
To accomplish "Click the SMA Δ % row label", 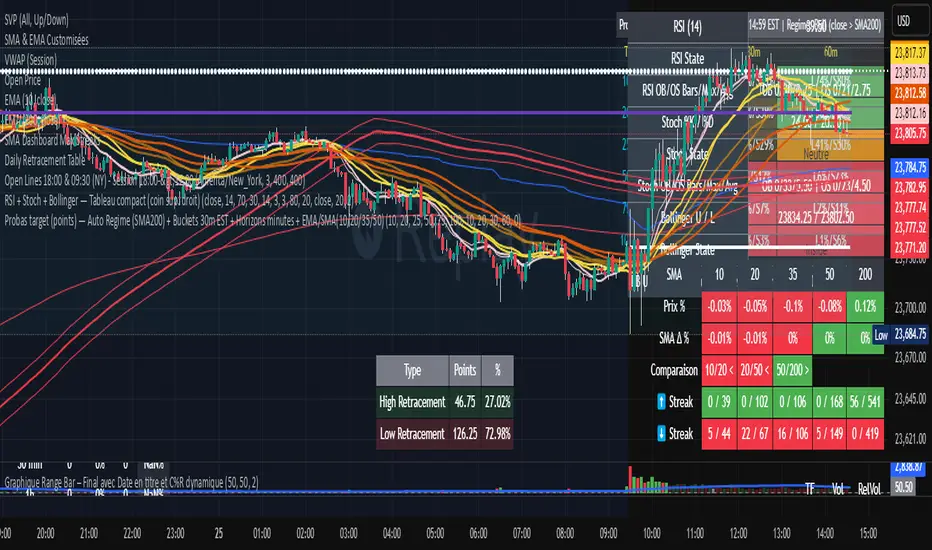I will tap(673, 338).
